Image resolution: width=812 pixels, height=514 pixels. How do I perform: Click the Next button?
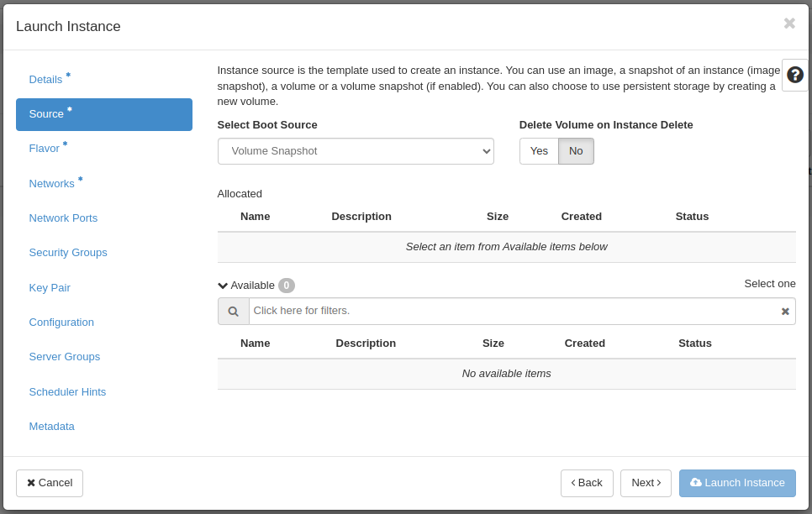[646, 483]
